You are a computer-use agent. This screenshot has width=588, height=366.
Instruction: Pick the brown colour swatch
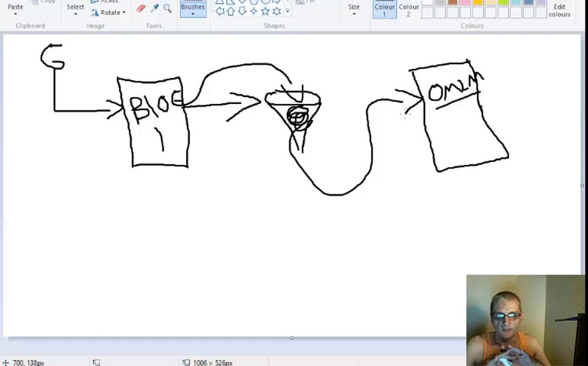[x=452, y=2]
